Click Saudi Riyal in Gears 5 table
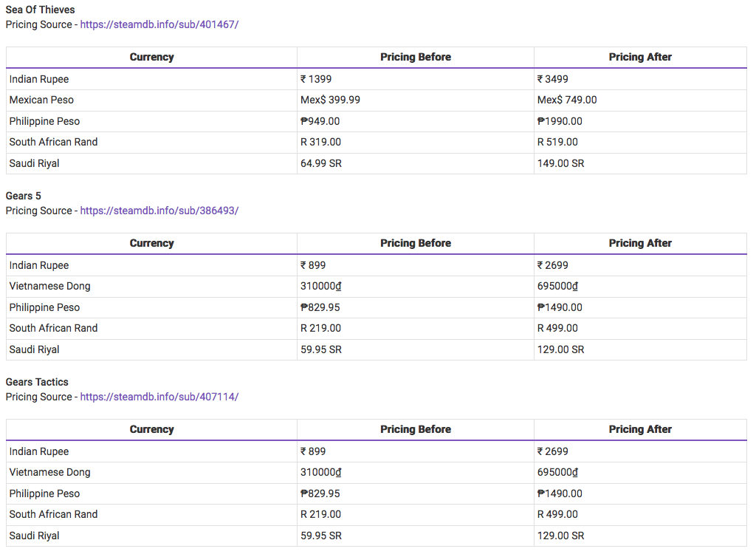 (34, 349)
